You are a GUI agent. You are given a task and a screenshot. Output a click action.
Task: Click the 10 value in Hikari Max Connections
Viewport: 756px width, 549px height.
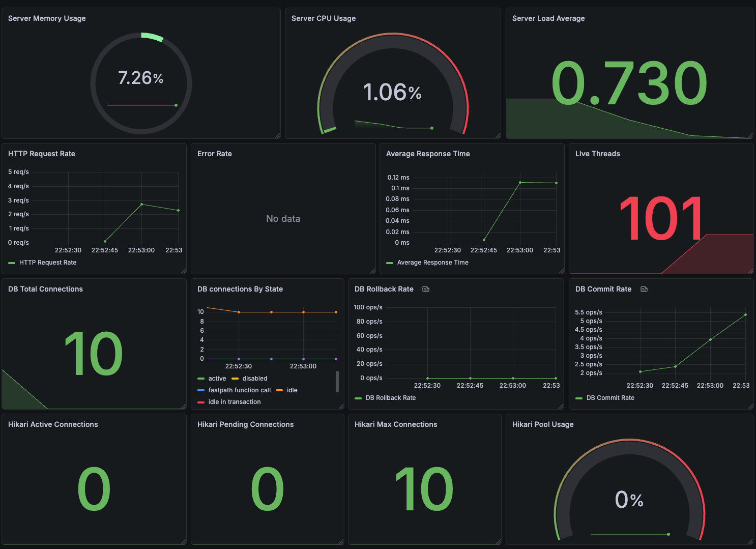pyautogui.click(x=424, y=489)
